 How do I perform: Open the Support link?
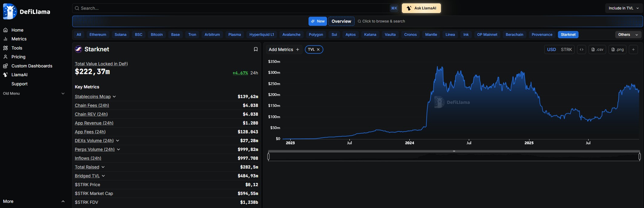coord(19,84)
